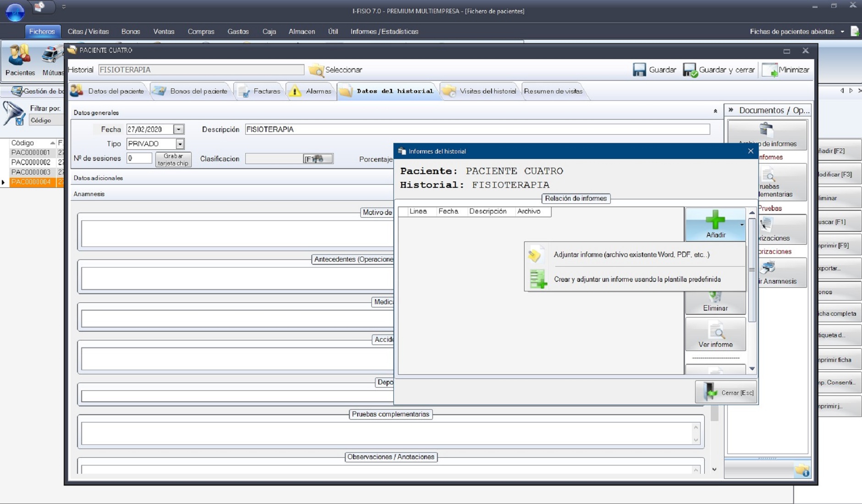Click the create-report template icon
The image size is (862, 504).
(x=538, y=279)
